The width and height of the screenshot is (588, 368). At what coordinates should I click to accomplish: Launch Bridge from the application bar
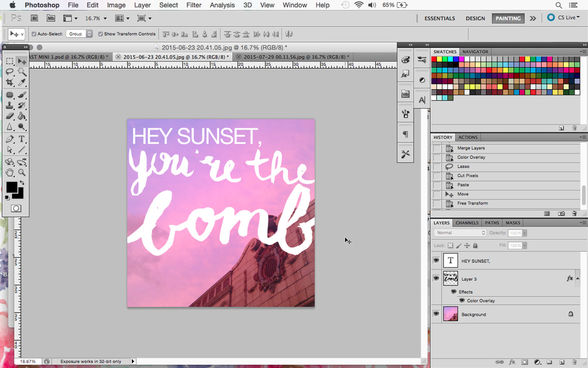point(34,18)
